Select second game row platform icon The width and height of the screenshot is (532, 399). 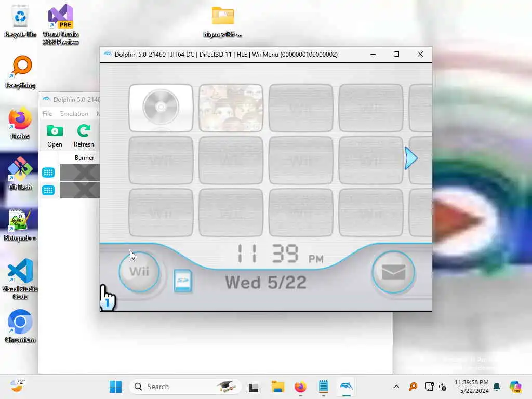pos(48,190)
